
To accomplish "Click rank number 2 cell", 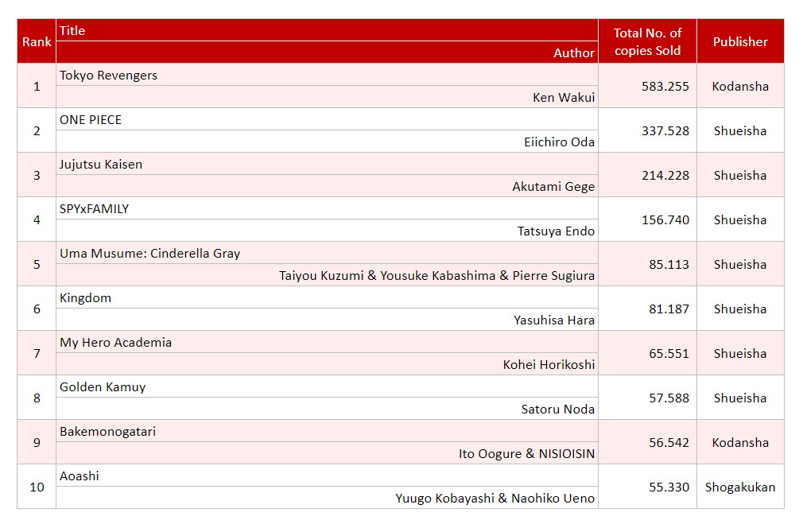I will click(37, 130).
